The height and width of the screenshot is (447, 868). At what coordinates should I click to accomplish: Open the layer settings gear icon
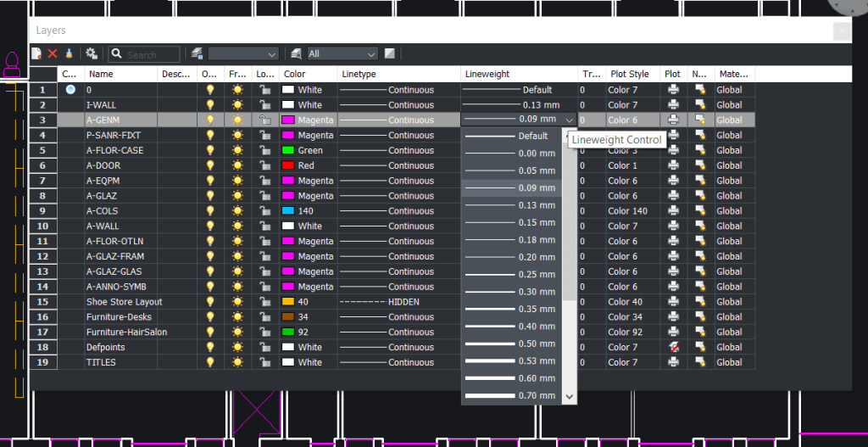tap(92, 53)
